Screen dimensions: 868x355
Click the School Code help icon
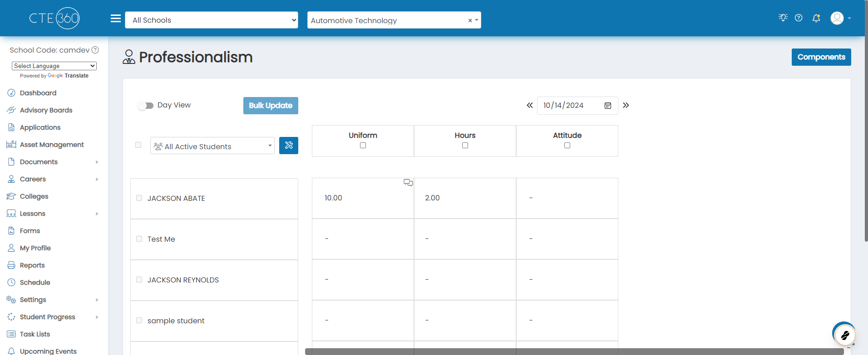click(x=95, y=50)
